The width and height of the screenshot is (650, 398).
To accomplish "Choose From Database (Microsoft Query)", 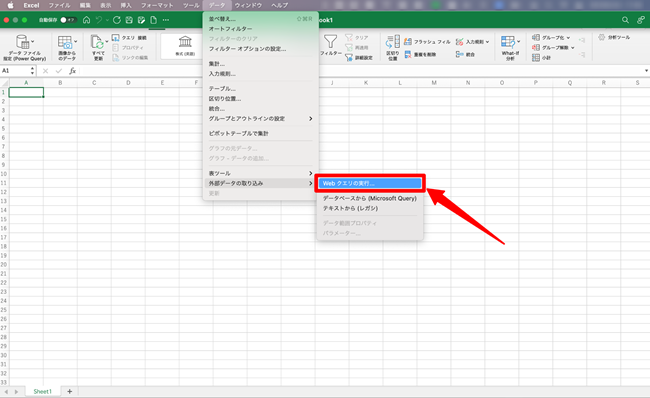I will 370,199.
